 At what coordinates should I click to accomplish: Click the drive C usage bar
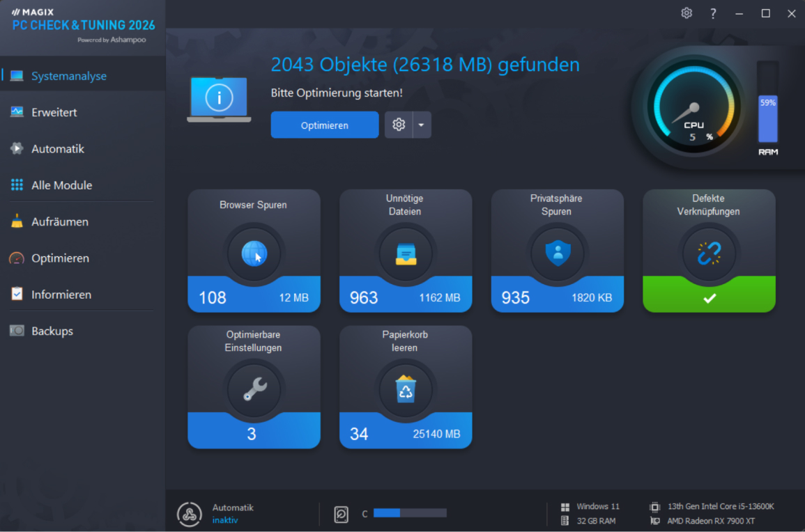pos(410,513)
